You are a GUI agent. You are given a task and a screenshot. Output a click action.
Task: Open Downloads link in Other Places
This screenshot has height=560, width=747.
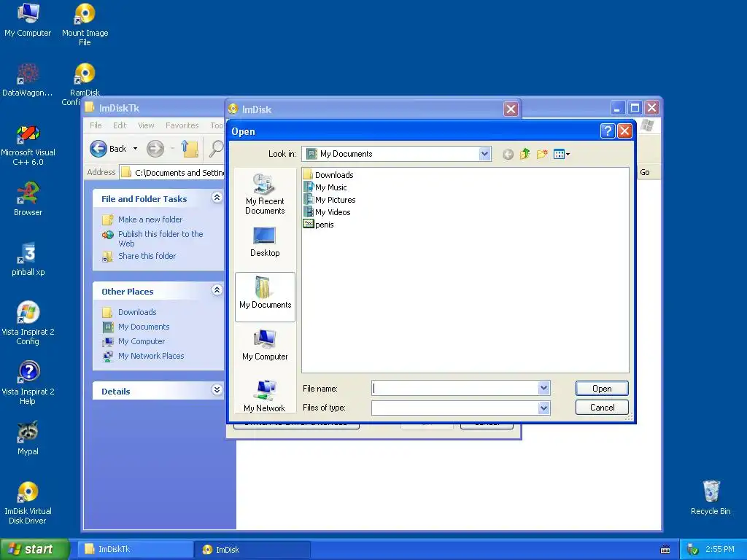(137, 312)
